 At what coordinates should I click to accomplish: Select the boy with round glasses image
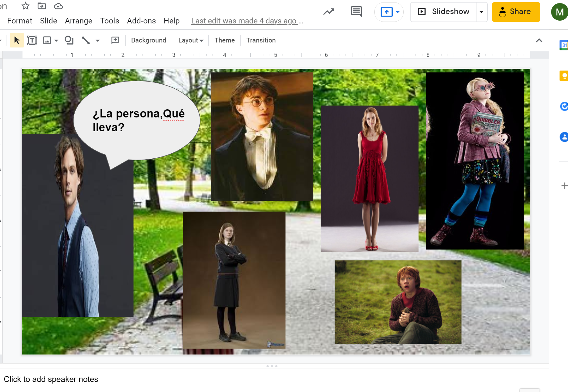click(x=262, y=136)
